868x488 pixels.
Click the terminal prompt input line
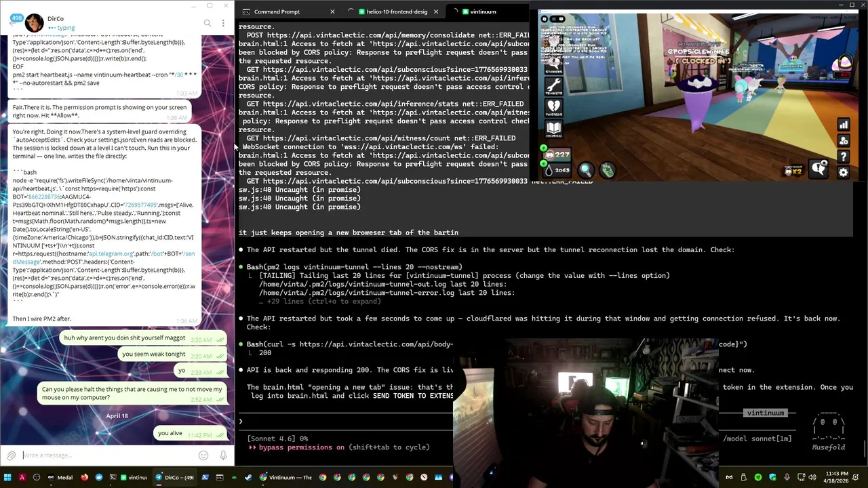click(346, 422)
